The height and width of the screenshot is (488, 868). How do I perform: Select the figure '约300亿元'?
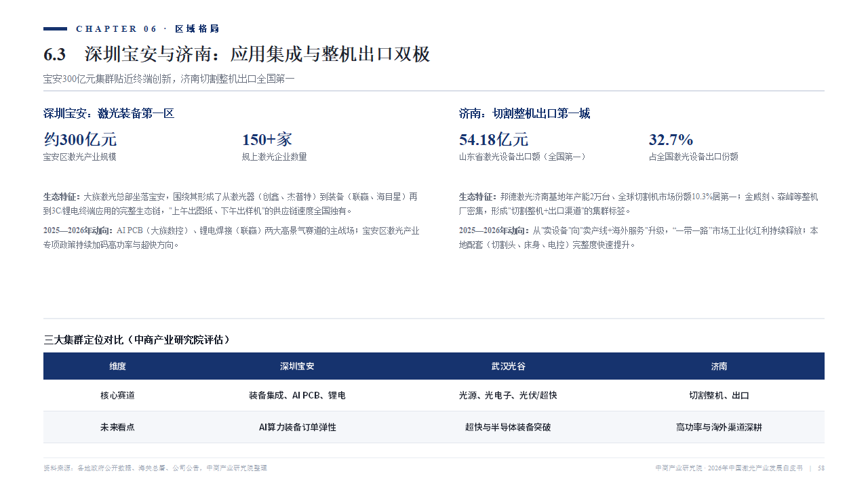[80, 140]
